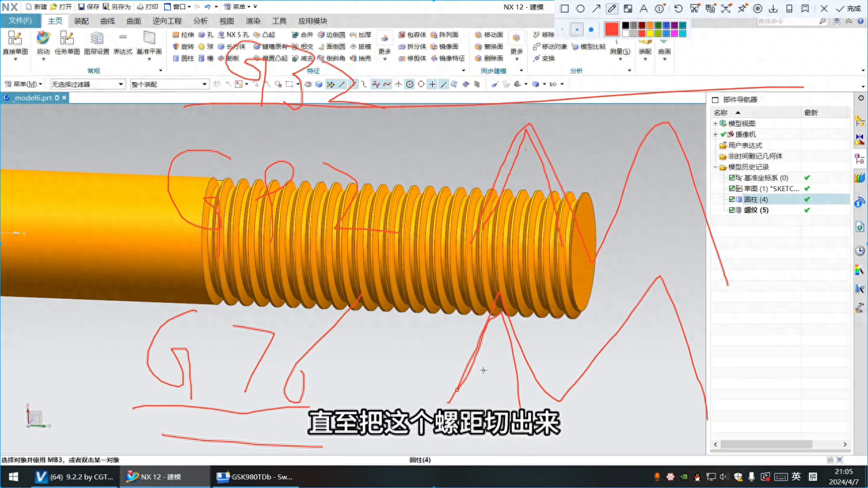The image size is (868, 488).
Task: Choose the arrow annotation drawing tool
Action: click(596, 9)
